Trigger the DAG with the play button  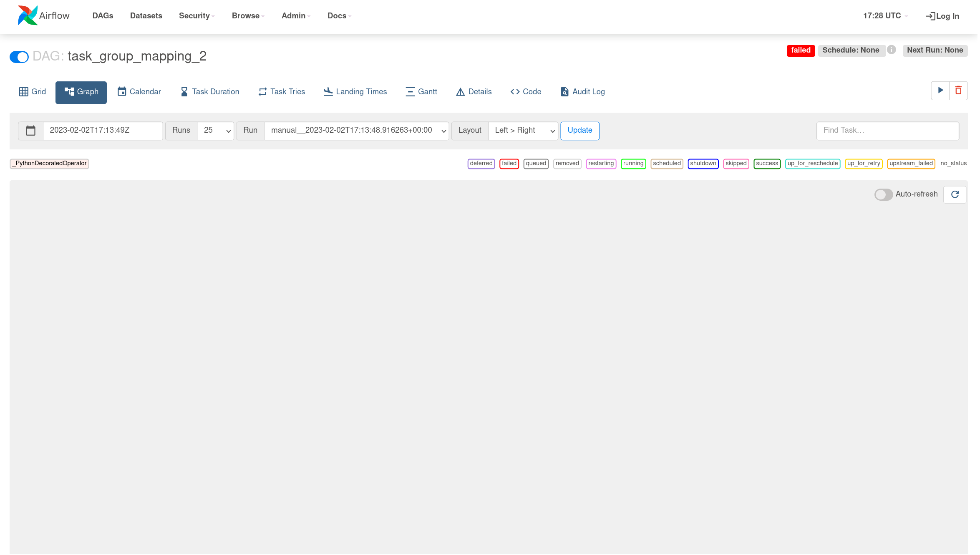[x=940, y=90]
